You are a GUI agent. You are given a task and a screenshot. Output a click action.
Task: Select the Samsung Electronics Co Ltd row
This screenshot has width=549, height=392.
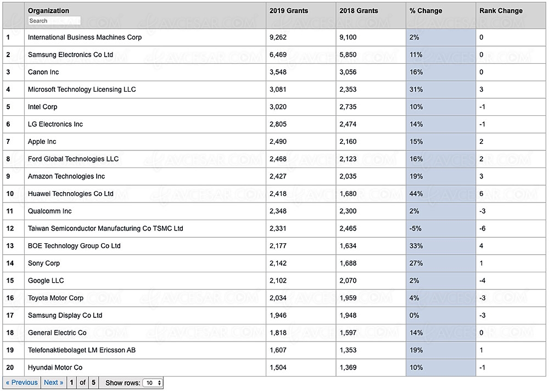[274, 55]
